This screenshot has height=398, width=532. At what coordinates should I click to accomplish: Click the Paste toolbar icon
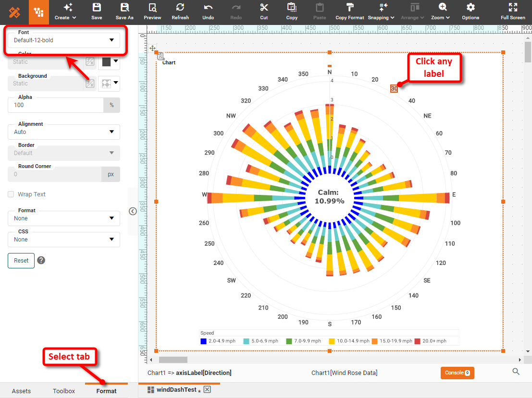click(320, 12)
